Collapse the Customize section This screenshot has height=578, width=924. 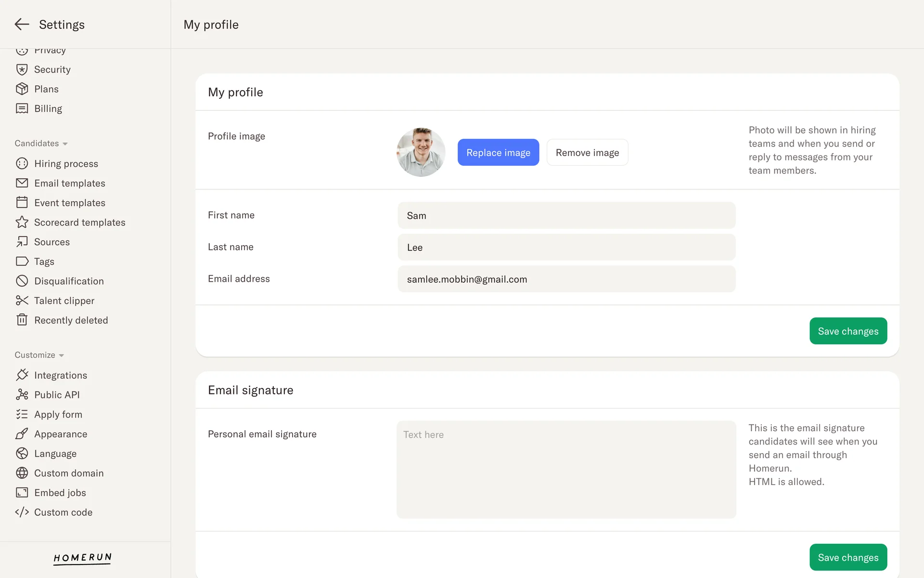(x=39, y=355)
